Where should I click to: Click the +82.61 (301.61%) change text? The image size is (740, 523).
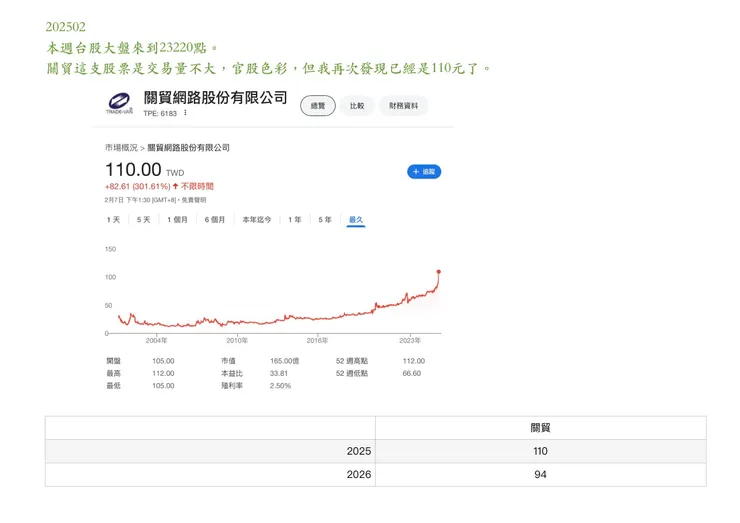[x=137, y=186]
